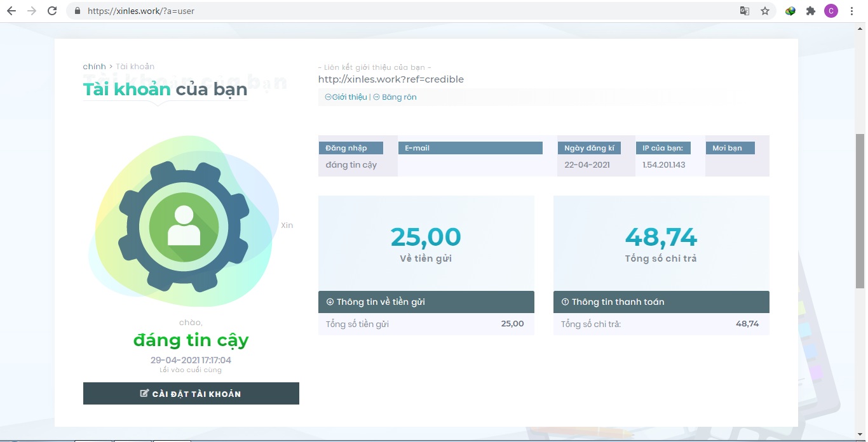Click the 'Về tiền gửi' label
The height and width of the screenshot is (442, 868).
(426, 258)
